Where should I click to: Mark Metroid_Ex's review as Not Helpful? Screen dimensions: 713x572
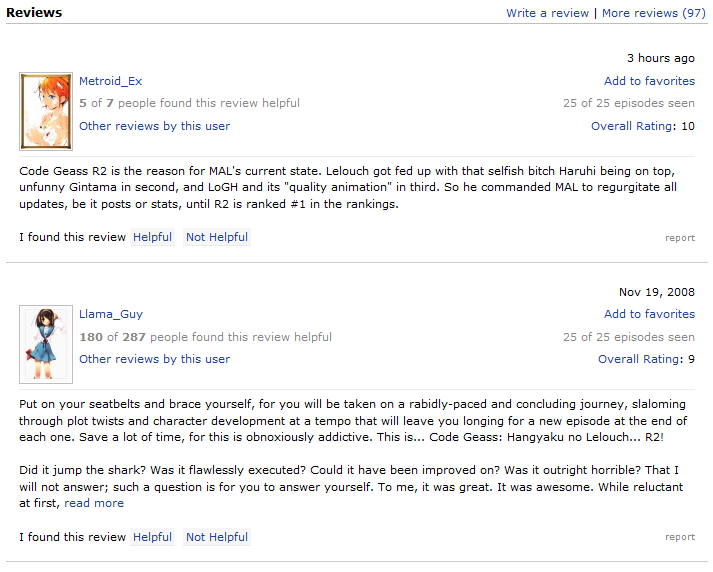pos(217,237)
